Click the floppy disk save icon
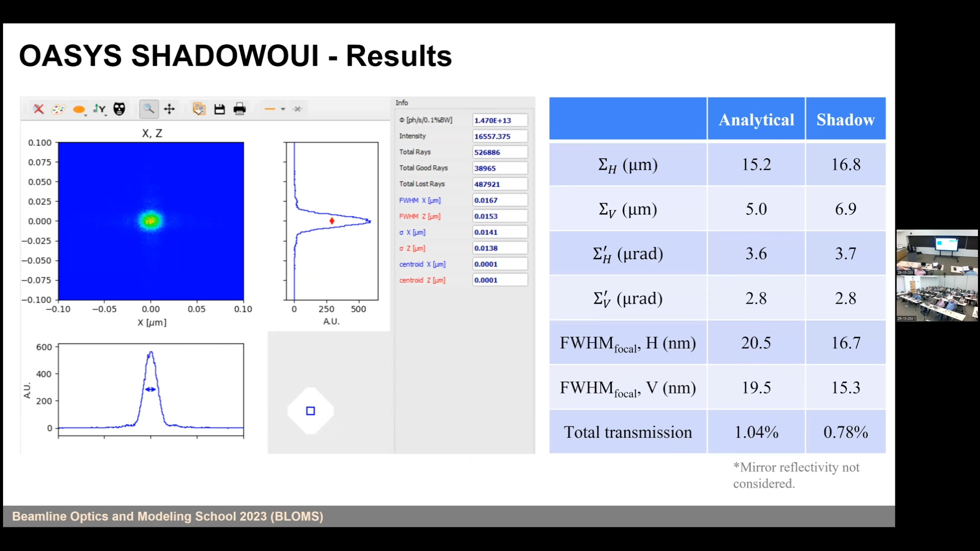This screenshot has height=551, width=980. tap(219, 109)
